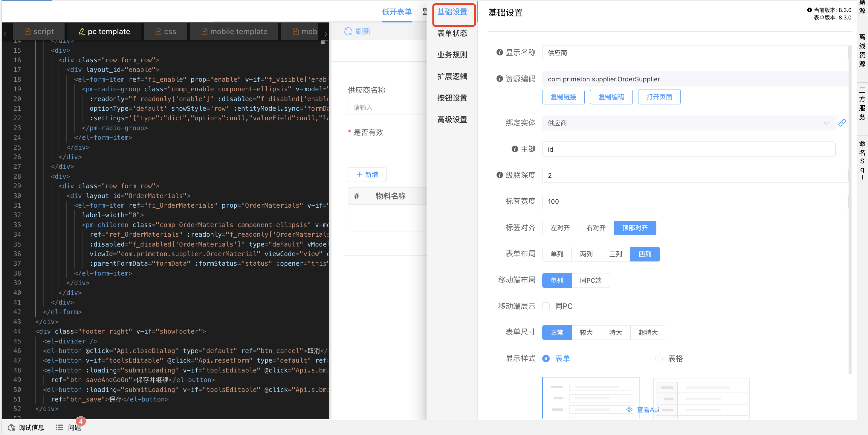
Task: Click the 打开页面 button
Action: pyautogui.click(x=659, y=97)
